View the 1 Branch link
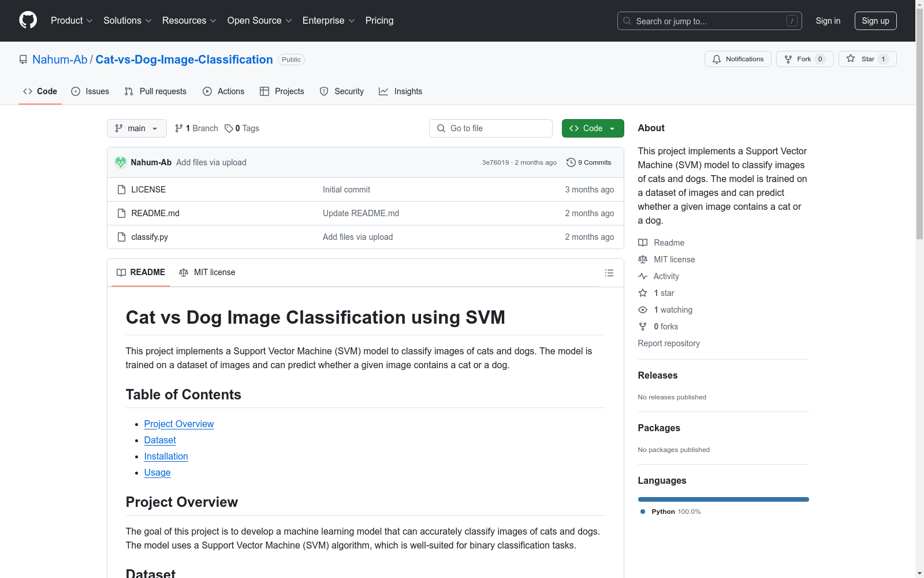Screen dimensions: 924x578 point(196,128)
